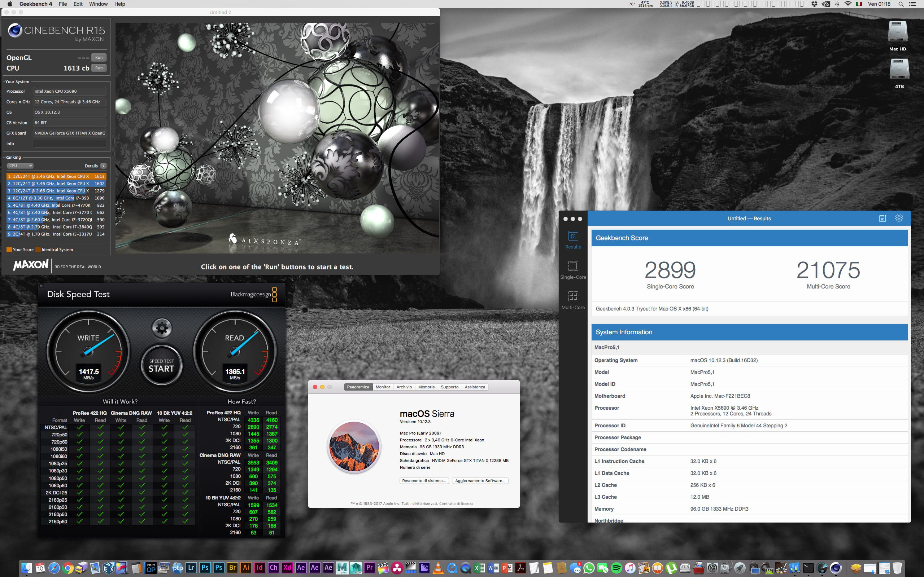Screen dimensions: 924x577
Task: Open the 4TB drive on desktop
Action: (899, 70)
